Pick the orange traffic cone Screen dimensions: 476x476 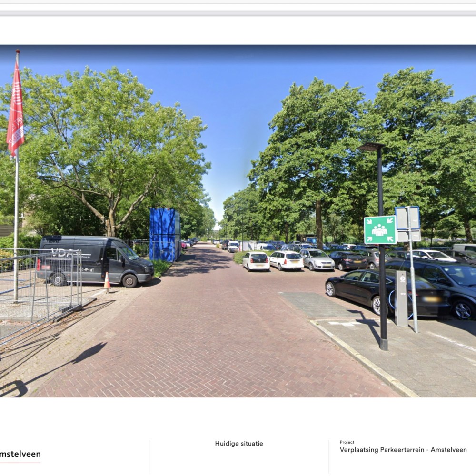click(107, 282)
